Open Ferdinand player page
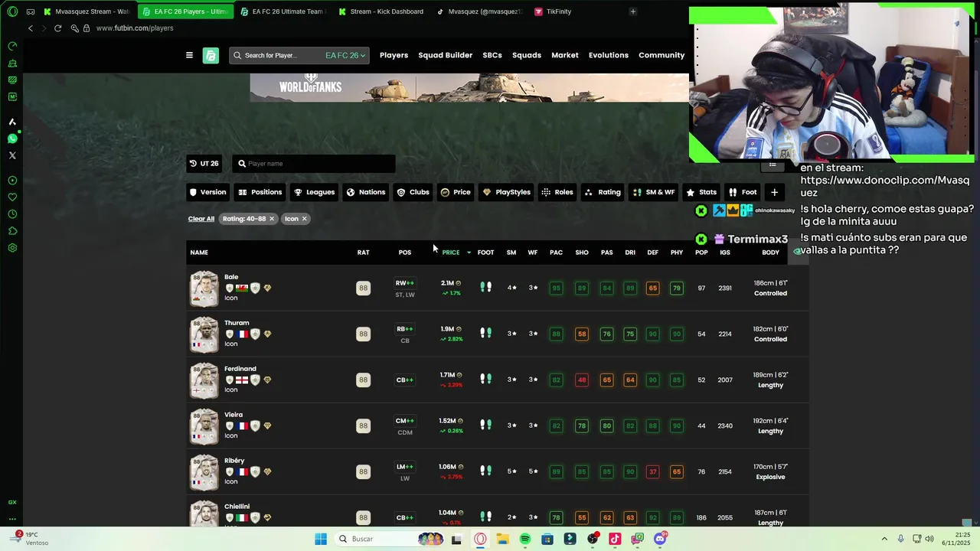The image size is (980, 551). (x=240, y=369)
